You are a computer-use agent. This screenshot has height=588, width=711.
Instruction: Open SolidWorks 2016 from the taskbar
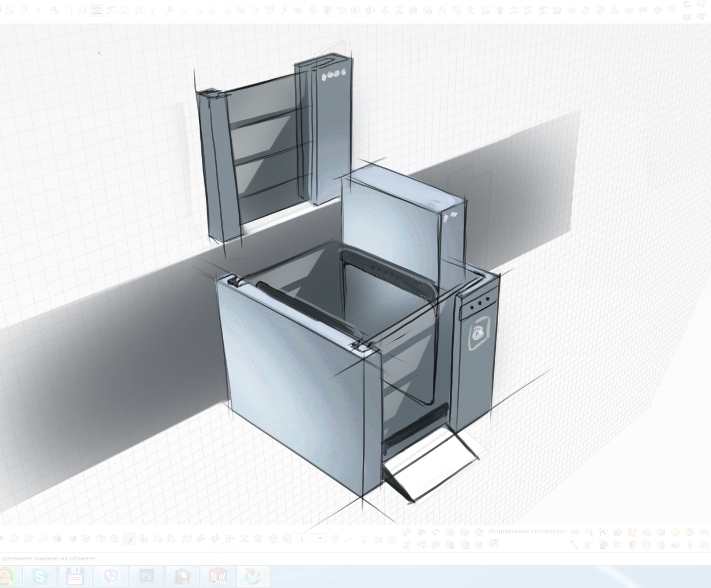[218, 576]
